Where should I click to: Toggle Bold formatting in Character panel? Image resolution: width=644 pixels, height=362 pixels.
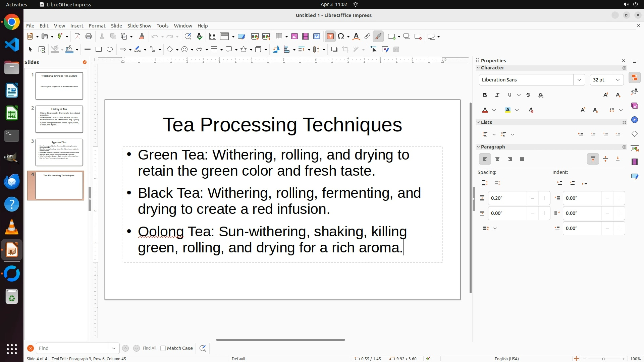tap(485, 95)
